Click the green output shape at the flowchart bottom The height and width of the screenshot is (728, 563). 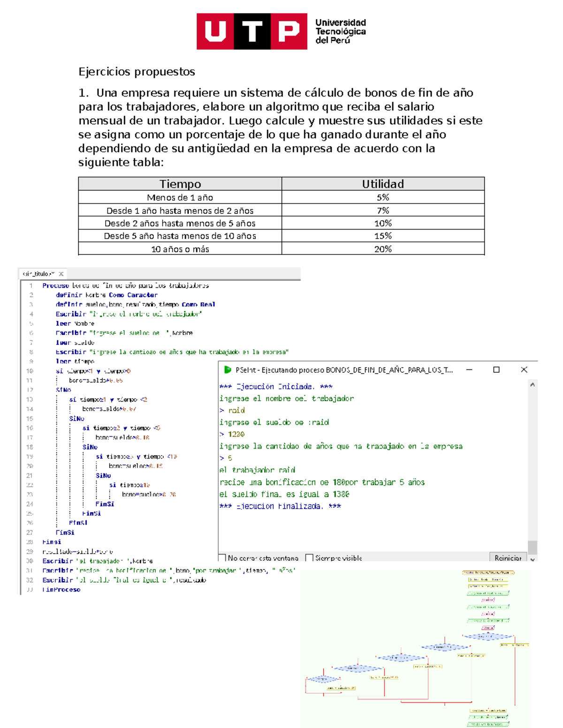click(487, 717)
